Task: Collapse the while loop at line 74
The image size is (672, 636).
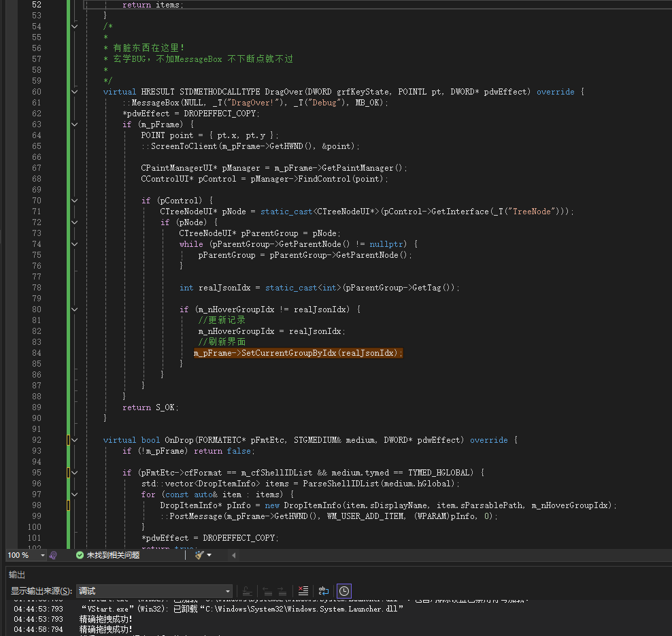Action: (x=75, y=244)
